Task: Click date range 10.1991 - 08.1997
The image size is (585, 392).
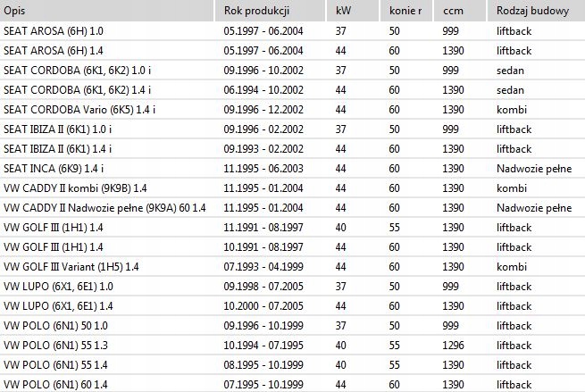Action: pyautogui.click(x=263, y=247)
